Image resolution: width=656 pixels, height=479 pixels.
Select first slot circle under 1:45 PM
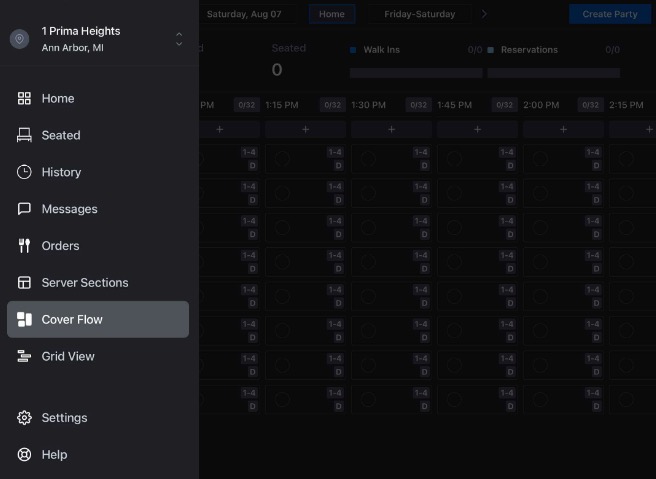click(x=454, y=159)
